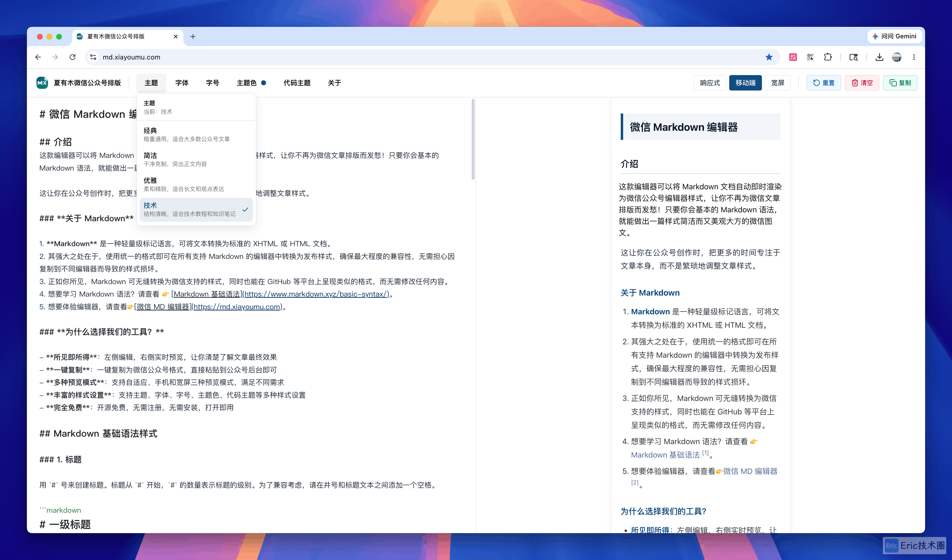Click the 微信 MD 编辑器 link in preview
The image size is (952, 560).
750,471
